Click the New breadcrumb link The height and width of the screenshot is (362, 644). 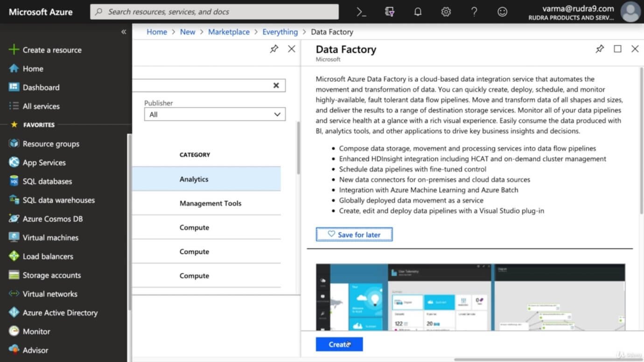pyautogui.click(x=188, y=32)
